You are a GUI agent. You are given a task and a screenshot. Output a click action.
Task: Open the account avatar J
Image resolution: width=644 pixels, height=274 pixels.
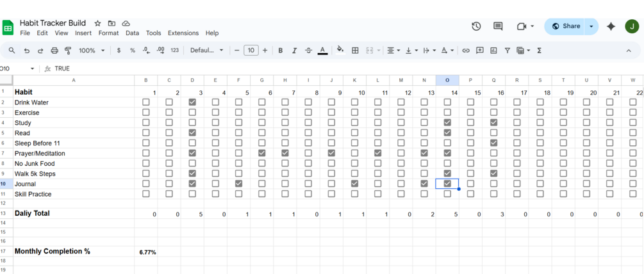(632, 26)
